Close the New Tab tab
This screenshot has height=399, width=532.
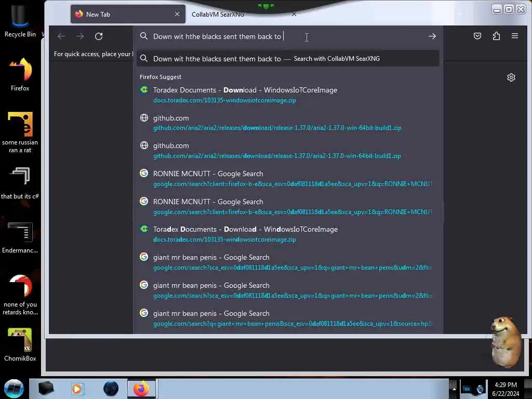[177, 14]
